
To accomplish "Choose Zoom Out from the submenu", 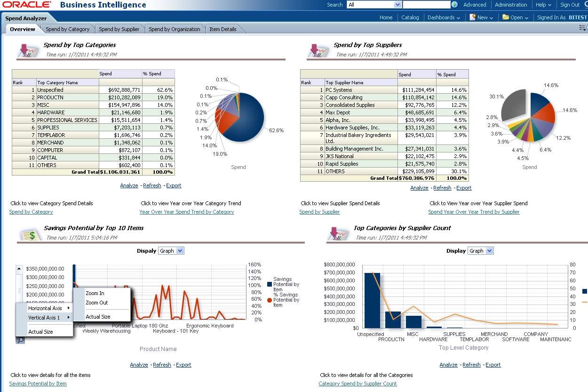I will (96, 303).
